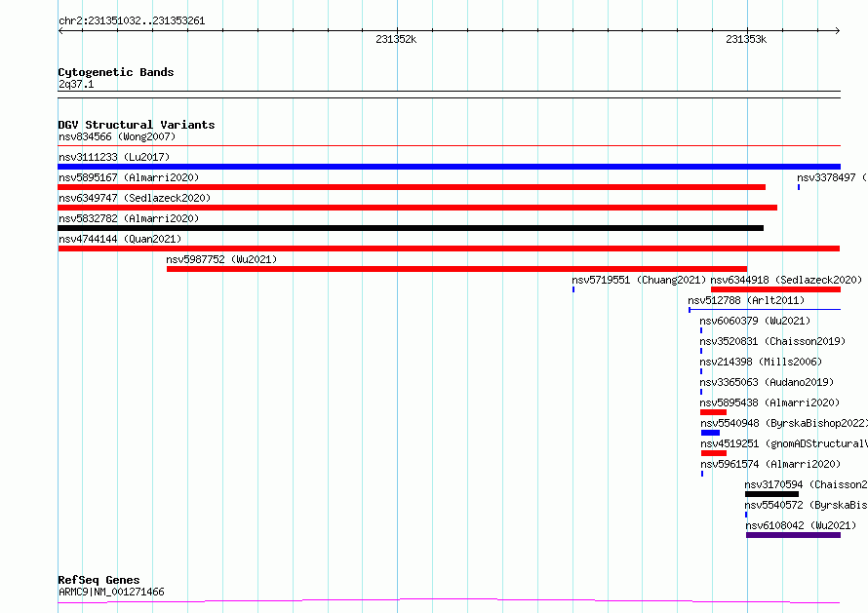Select the blue nsv5540948 variant bar

(x=710, y=433)
